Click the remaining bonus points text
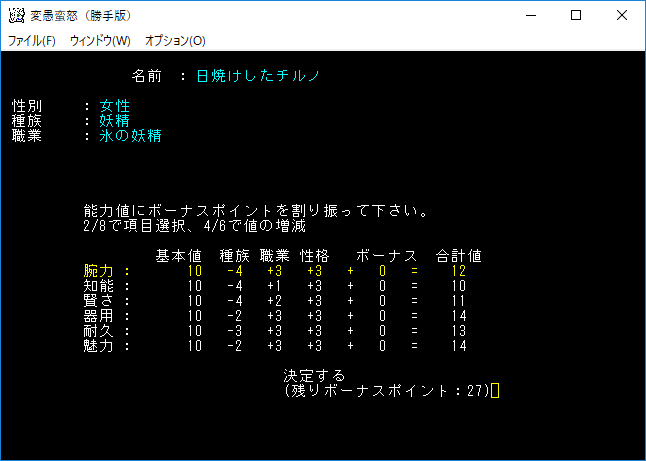Screen dimensions: 646x461 click(386, 391)
